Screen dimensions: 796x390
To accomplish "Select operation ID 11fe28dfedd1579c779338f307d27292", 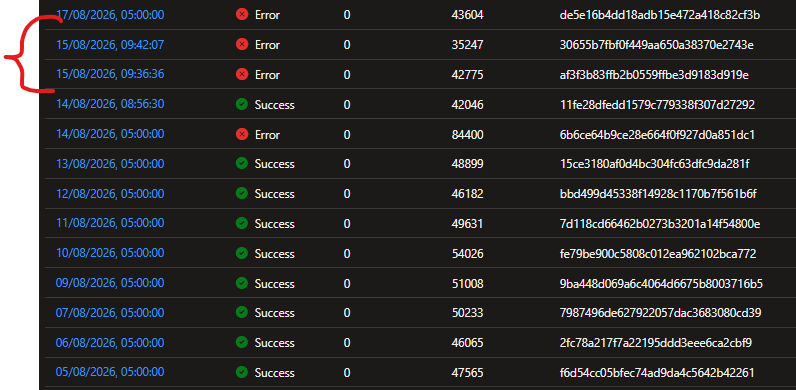I will [657, 105].
